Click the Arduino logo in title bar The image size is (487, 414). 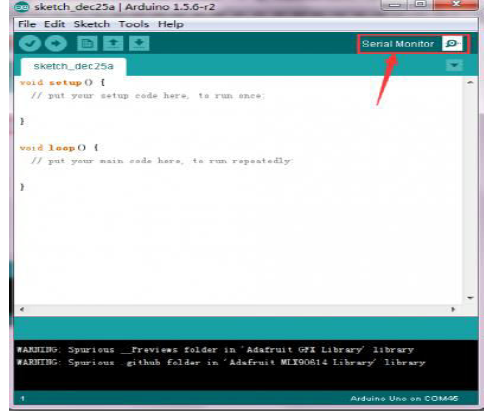pyautogui.click(x=21, y=6)
